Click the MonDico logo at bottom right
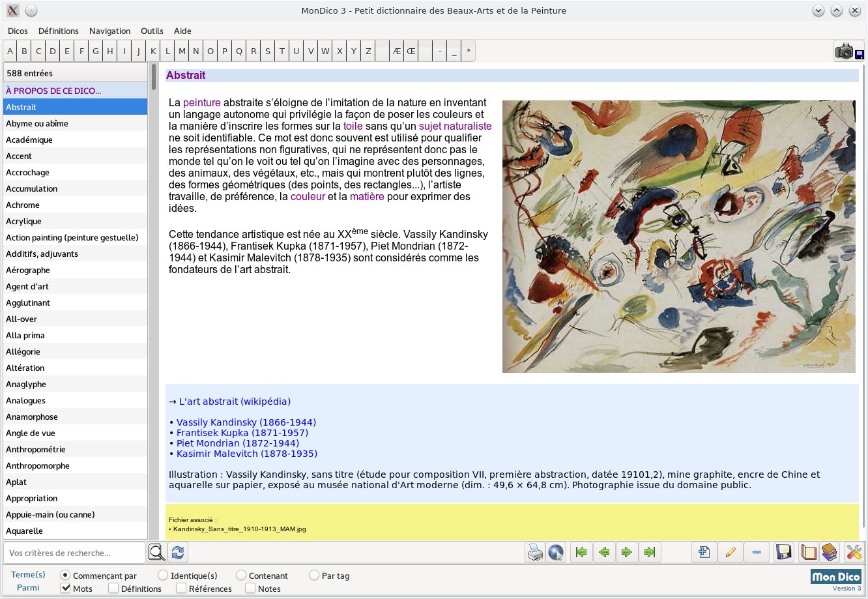This screenshot has height=599, width=868. [836, 576]
